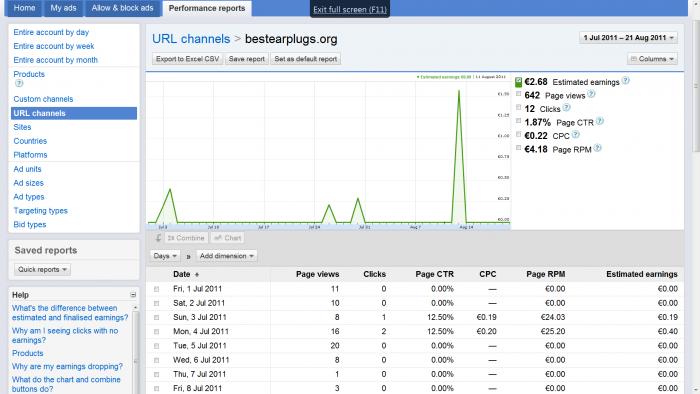Click the Help panel scrollbar
Image resolution: width=700 pixels, height=394 pixels.
pyautogui.click(x=136, y=348)
